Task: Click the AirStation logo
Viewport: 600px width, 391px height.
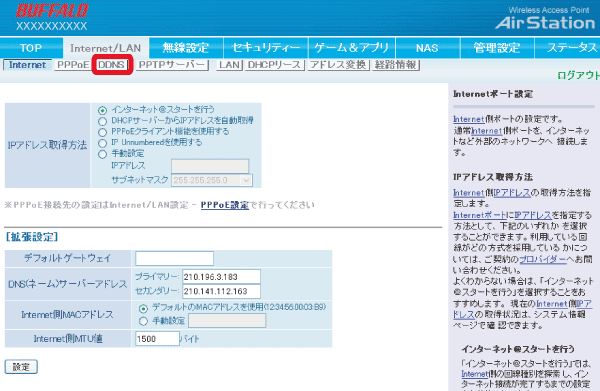Action: pos(545,23)
